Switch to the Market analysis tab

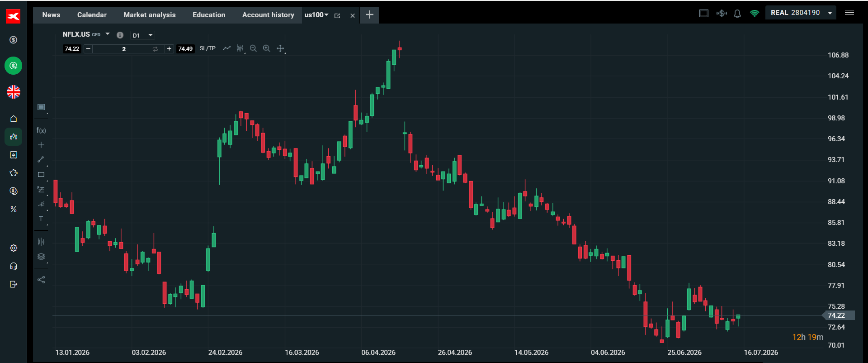coord(150,15)
